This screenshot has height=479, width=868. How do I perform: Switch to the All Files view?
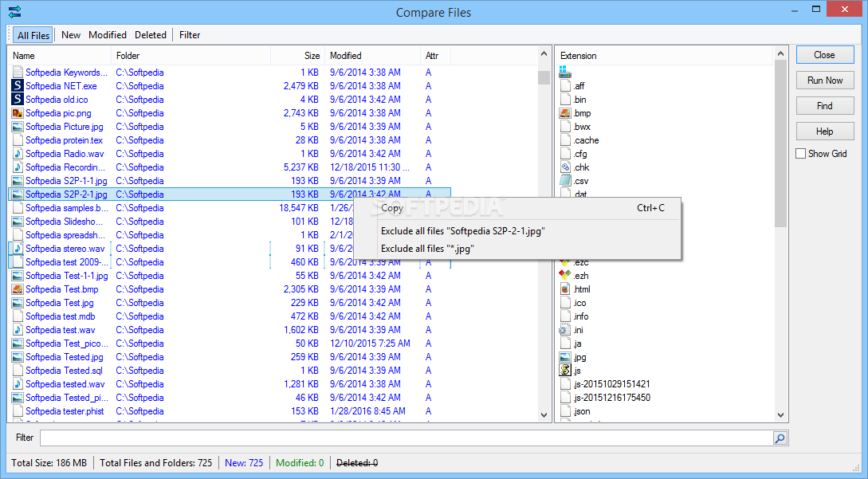(33, 35)
